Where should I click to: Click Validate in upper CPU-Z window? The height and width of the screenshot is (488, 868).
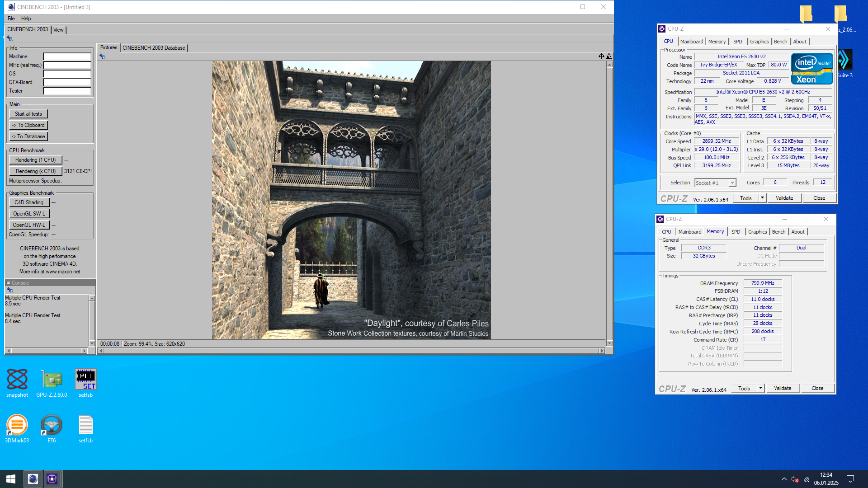click(784, 198)
